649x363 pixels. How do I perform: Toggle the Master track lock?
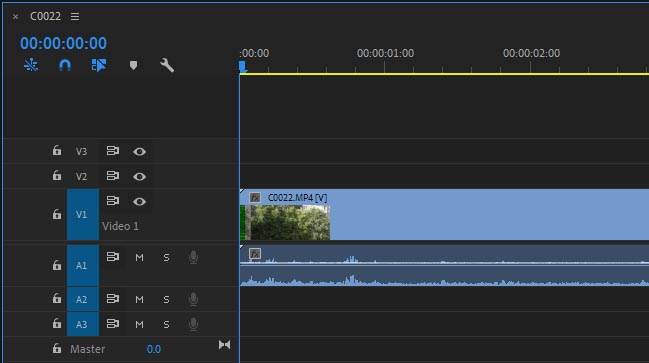coord(57,349)
